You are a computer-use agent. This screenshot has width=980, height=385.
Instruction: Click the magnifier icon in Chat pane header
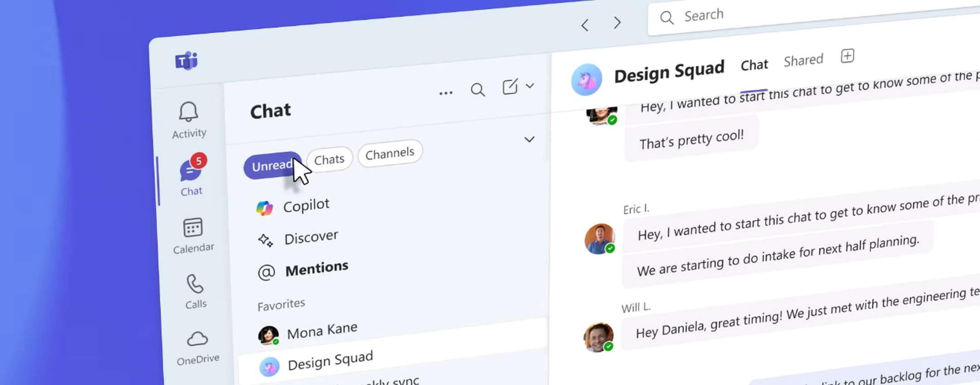[478, 90]
